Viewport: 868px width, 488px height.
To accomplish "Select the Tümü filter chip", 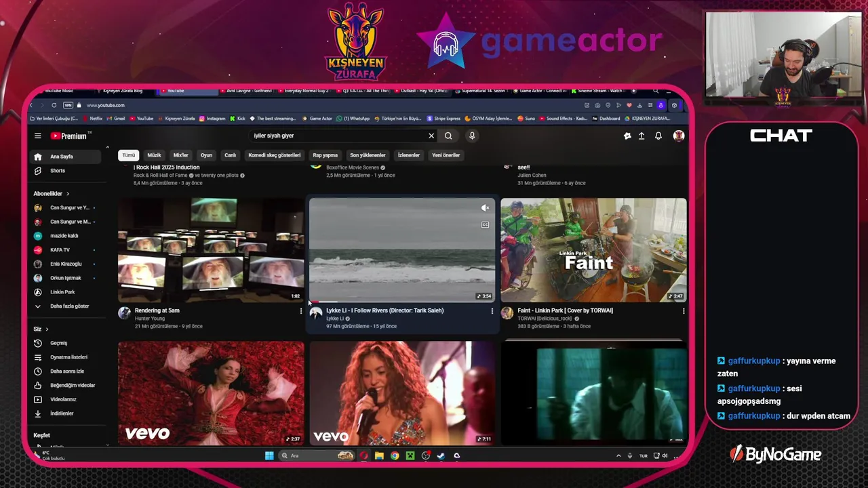I will tap(129, 155).
